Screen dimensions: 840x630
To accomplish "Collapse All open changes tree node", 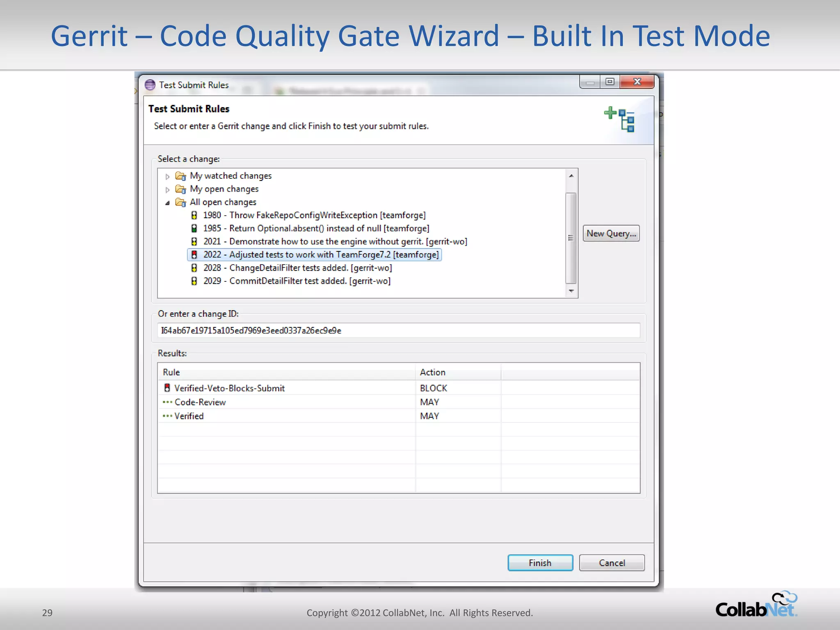I will click(x=167, y=203).
